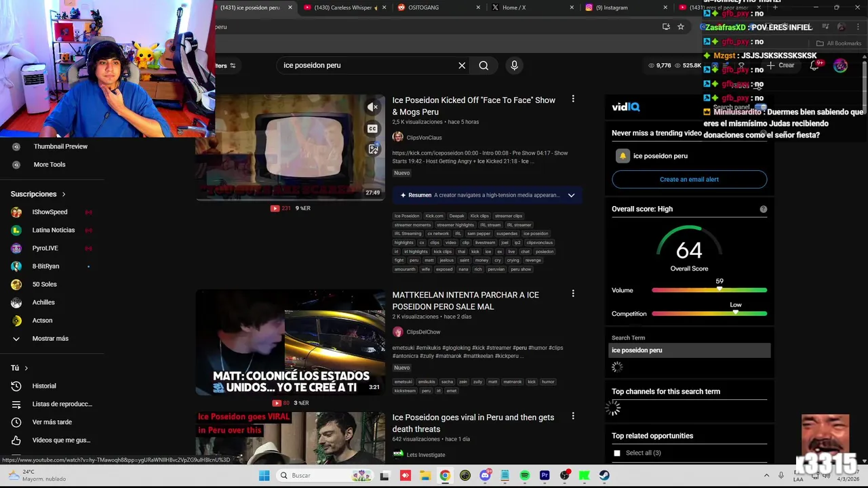
Task: Open Spotify from the taskbar
Action: [525, 475]
